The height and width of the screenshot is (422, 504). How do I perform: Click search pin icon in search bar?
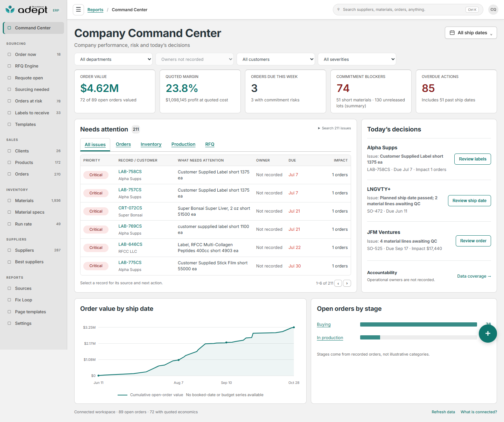338,9
